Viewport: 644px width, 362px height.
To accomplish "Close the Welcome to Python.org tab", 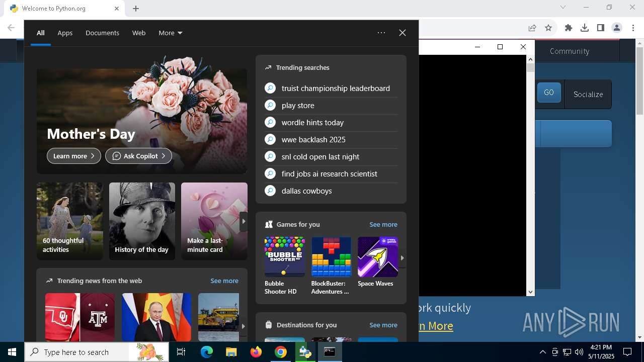I will point(116,9).
